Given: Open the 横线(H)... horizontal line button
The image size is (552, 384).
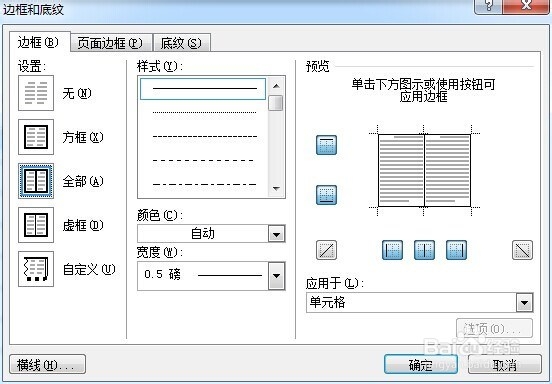Looking at the screenshot, I should (x=48, y=365).
